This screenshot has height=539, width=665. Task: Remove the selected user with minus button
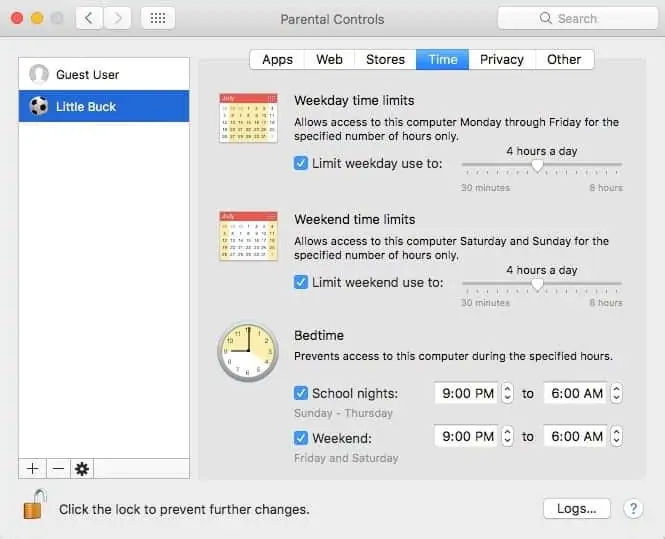[58, 469]
